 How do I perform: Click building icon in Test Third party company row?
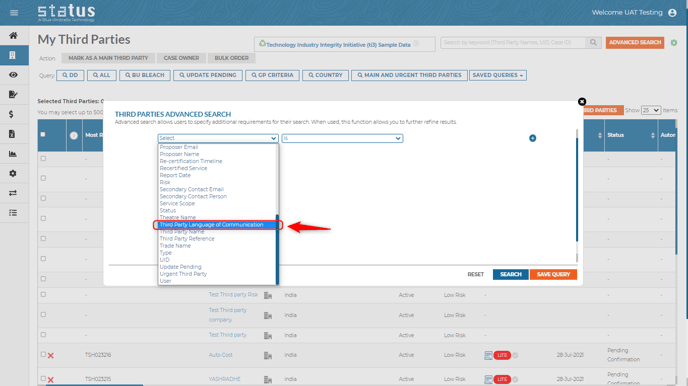pyautogui.click(x=268, y=315)
